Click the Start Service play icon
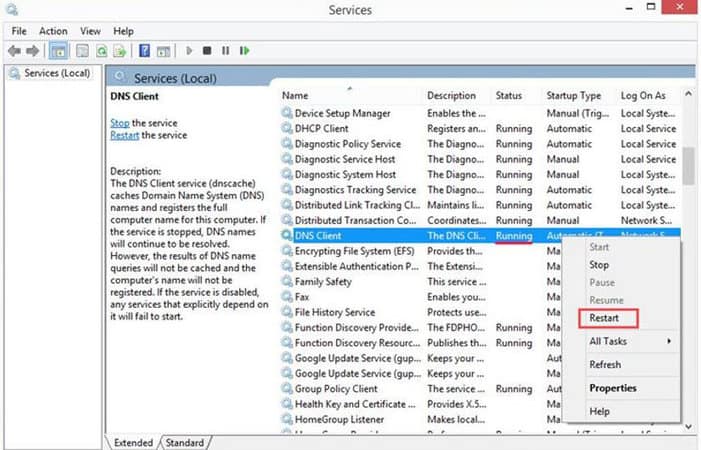The image size is (701, 450). click(x=188, y=50)
